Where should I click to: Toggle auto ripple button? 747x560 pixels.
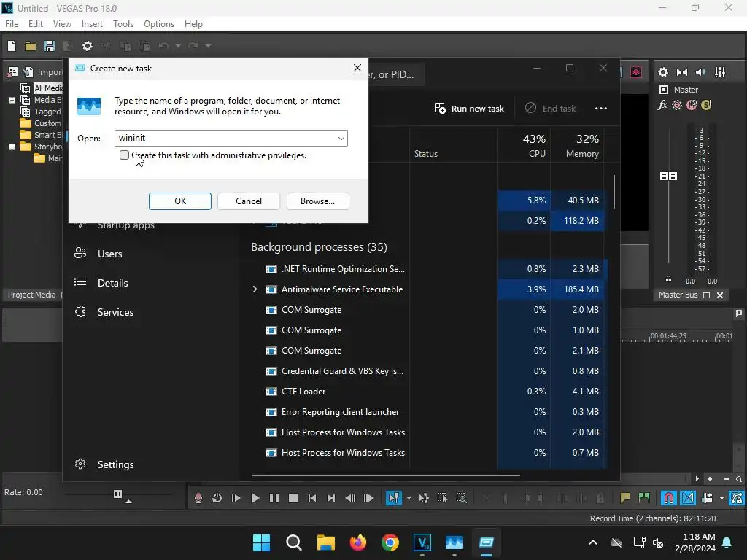(707, 498)
